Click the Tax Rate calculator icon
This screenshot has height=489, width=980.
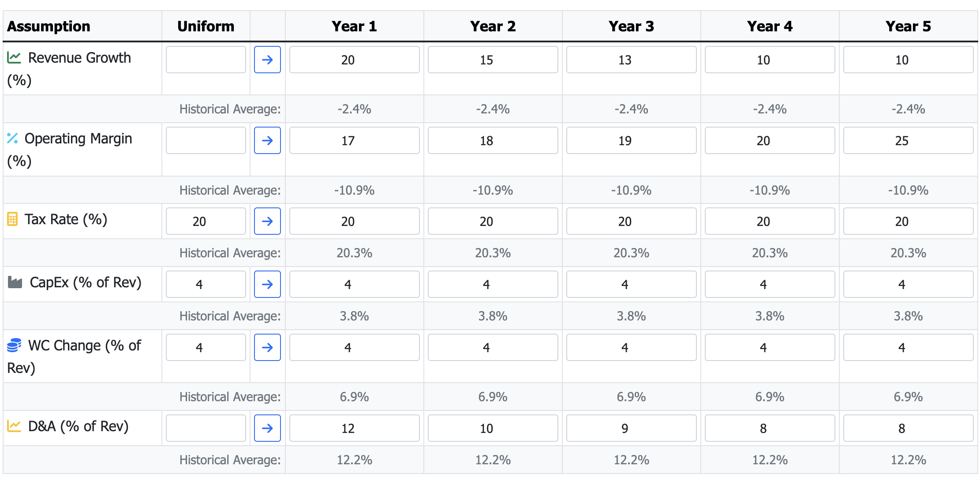point(12,219)
